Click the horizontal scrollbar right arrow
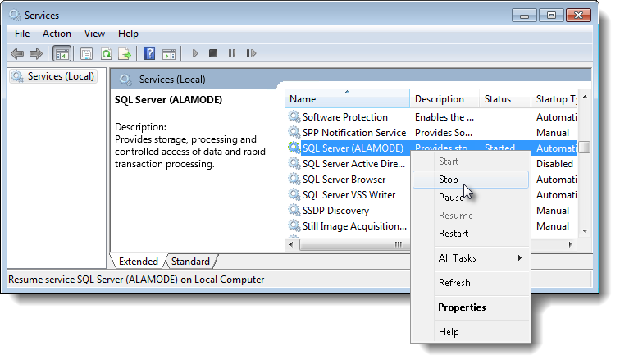The height and width of the screenshot is (364, 620). (570, 244)
